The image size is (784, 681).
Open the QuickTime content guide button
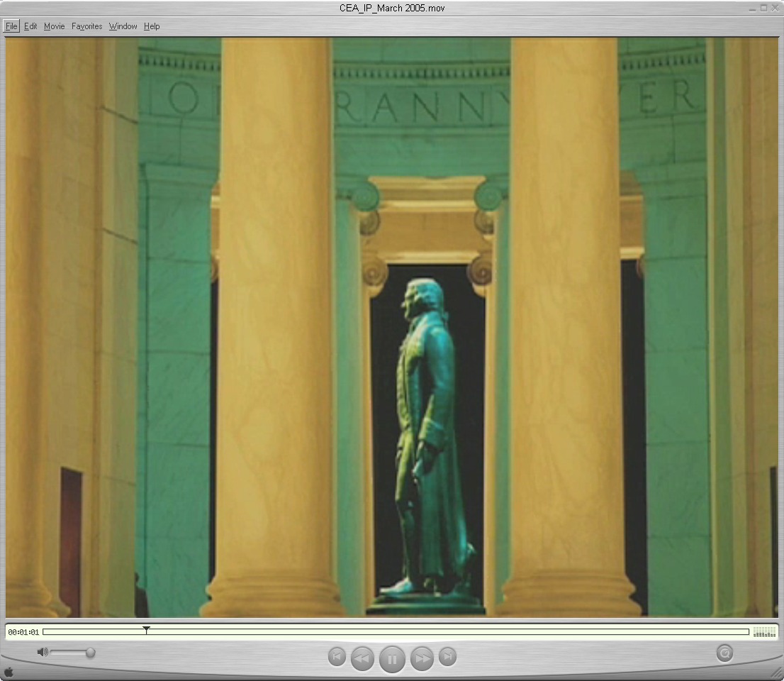pos(724,653)
